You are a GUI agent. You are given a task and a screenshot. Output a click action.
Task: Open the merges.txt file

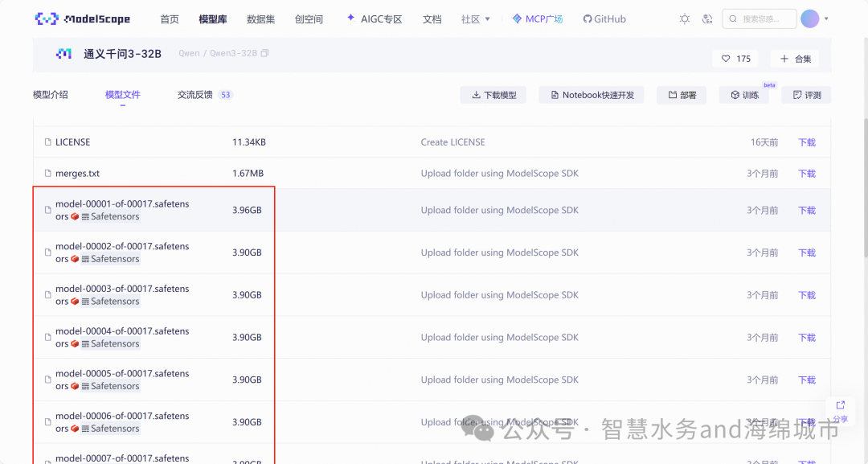tap(77, 174)
